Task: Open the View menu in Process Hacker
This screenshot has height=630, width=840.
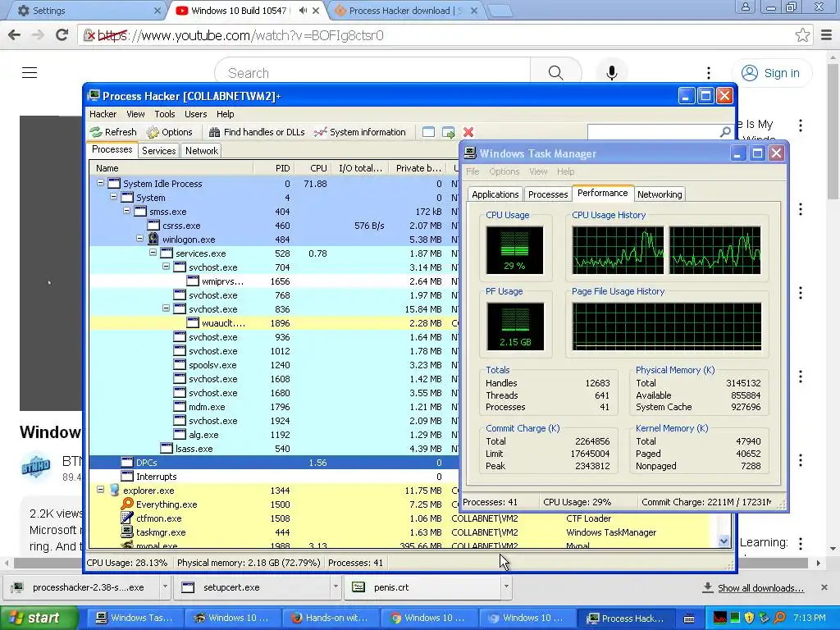Action: tap(135, 114)
